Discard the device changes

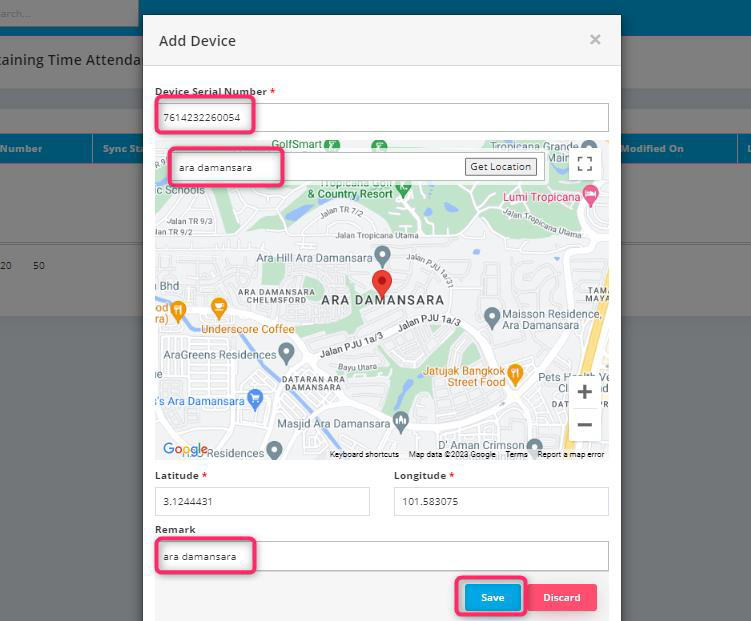pyautogui.click(x=561, y=598)
